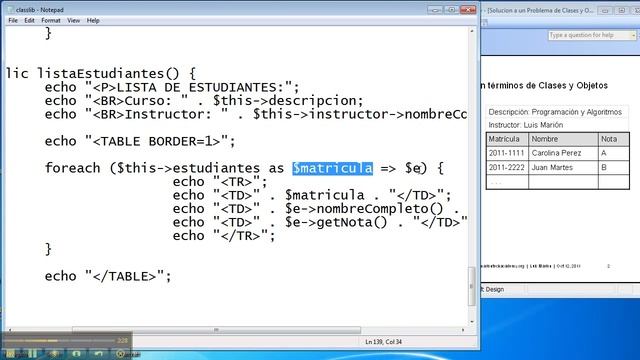Click the echo "</TR>" line
The image size is (640, 360).
[x=224, y=236]
